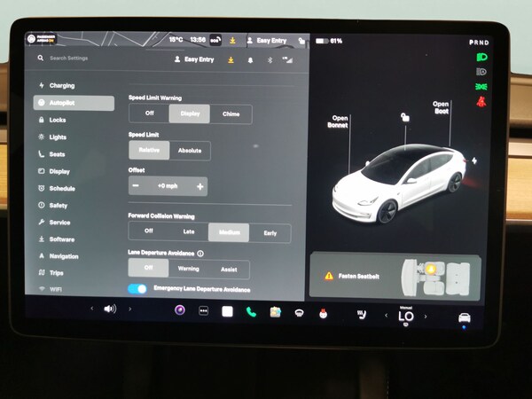
Task: Tap the volume speaker icon
Action: 110,309
